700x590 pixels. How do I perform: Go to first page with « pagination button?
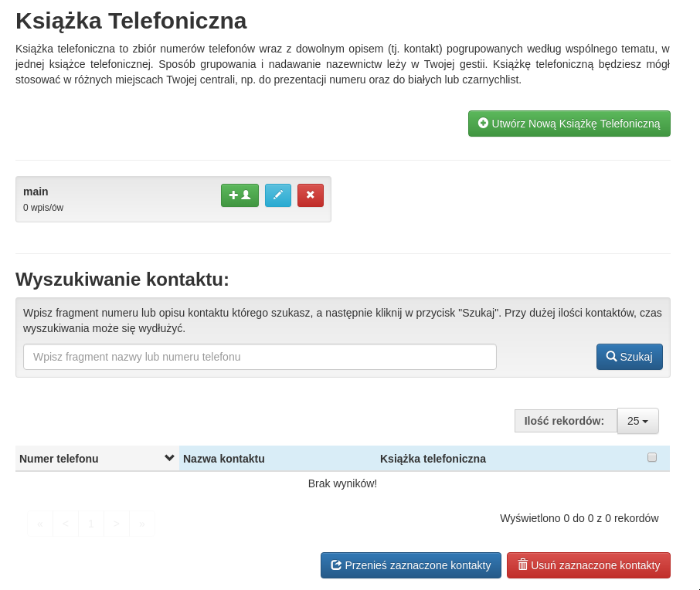39,524
